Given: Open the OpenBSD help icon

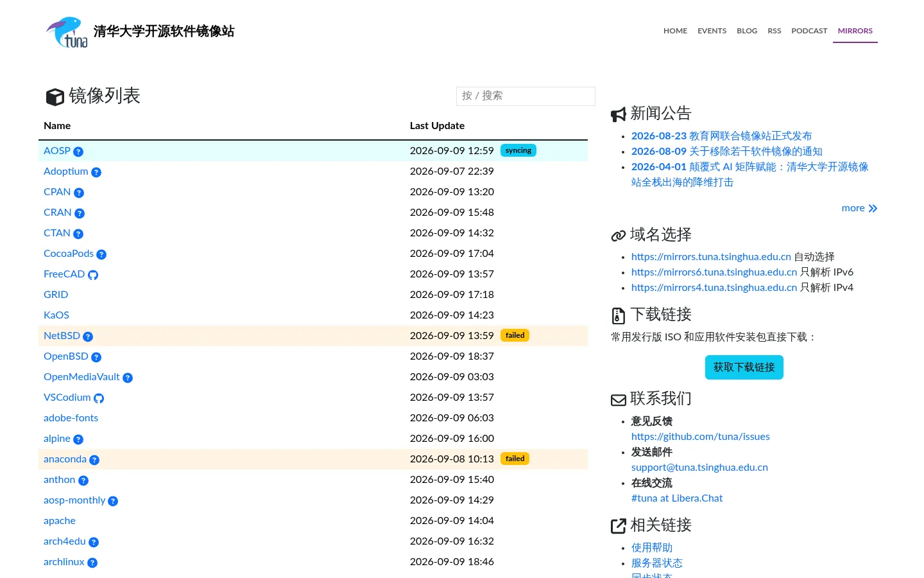Looking at the screenshot, I should [x=96, y=357].
